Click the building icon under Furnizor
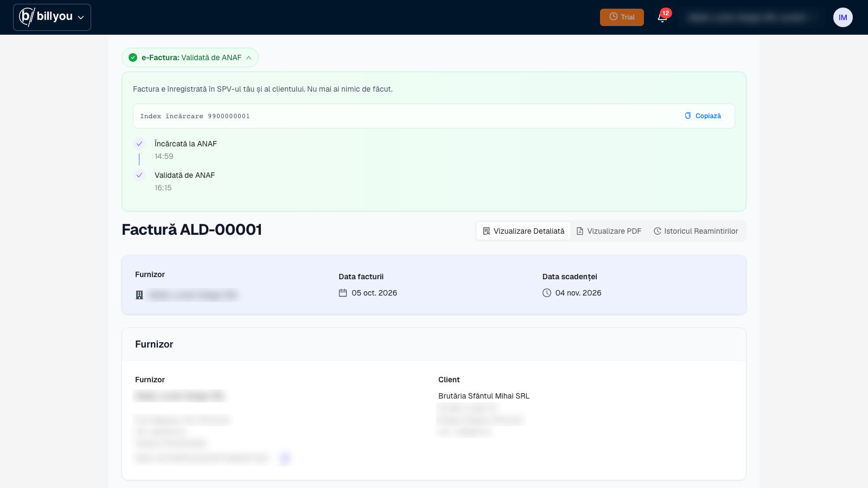Screen dimensions: 868x488 point(139,295)
